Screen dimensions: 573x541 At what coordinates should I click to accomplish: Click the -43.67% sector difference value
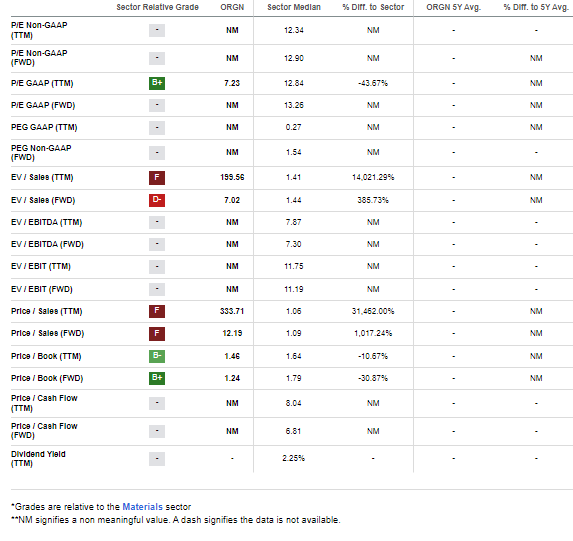coord(373,83)
